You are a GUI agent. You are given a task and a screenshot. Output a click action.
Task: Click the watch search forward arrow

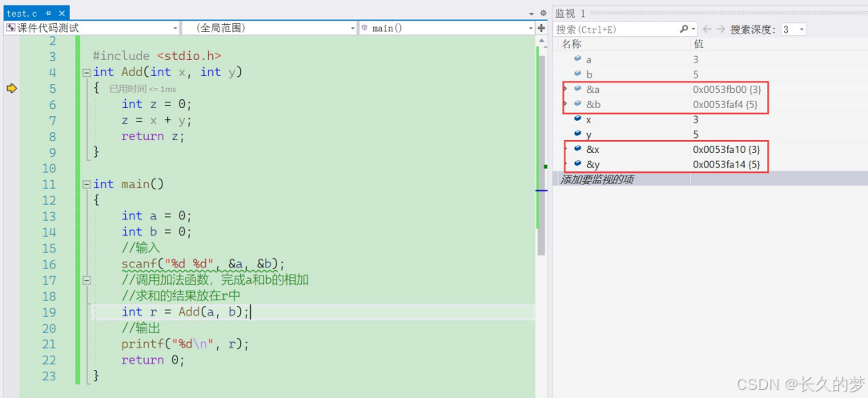[x=720, y=29]
